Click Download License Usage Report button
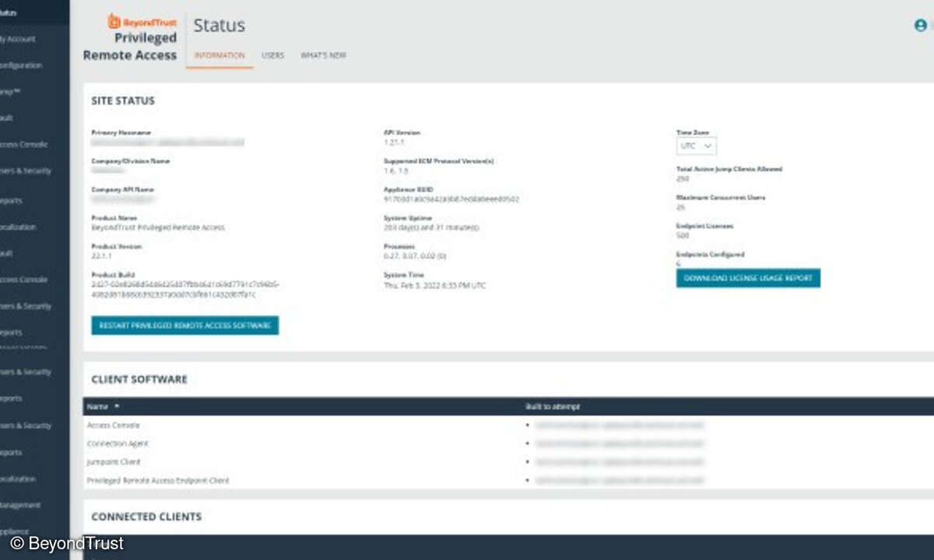 [x=748, y=278]
